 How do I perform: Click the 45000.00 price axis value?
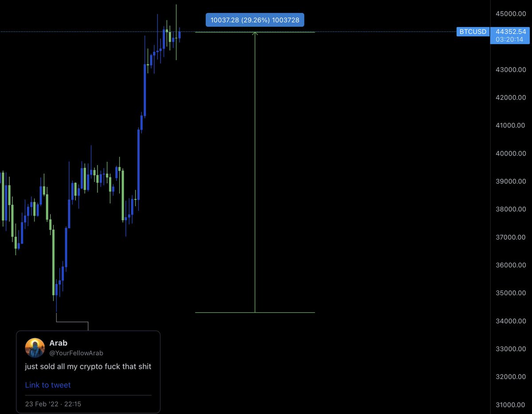pos(511,14)
